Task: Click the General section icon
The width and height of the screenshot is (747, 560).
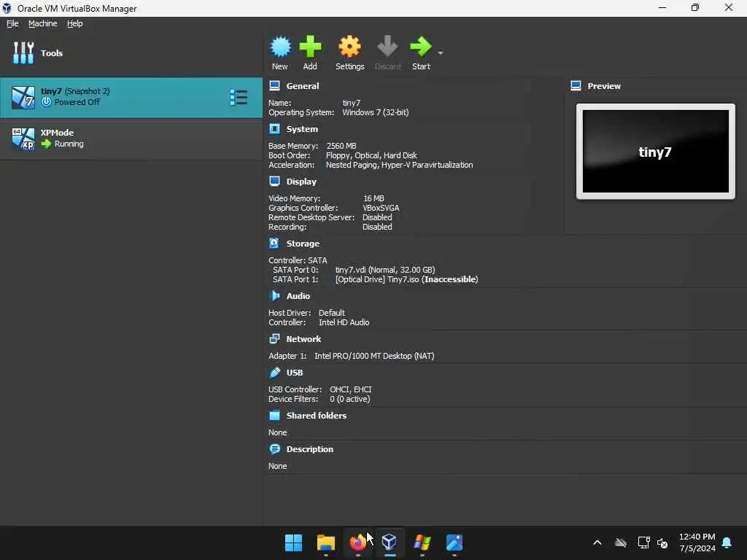Action: pyautogui.click(x=274, y=86)
